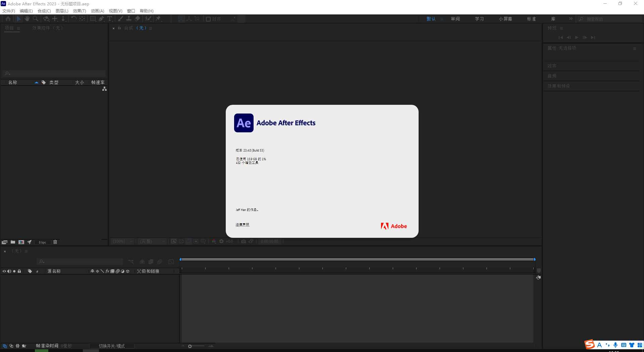Screen dimensions: 644x352
Task: Toggle the Graph Editor button
Action: click(x=171, y=262)
